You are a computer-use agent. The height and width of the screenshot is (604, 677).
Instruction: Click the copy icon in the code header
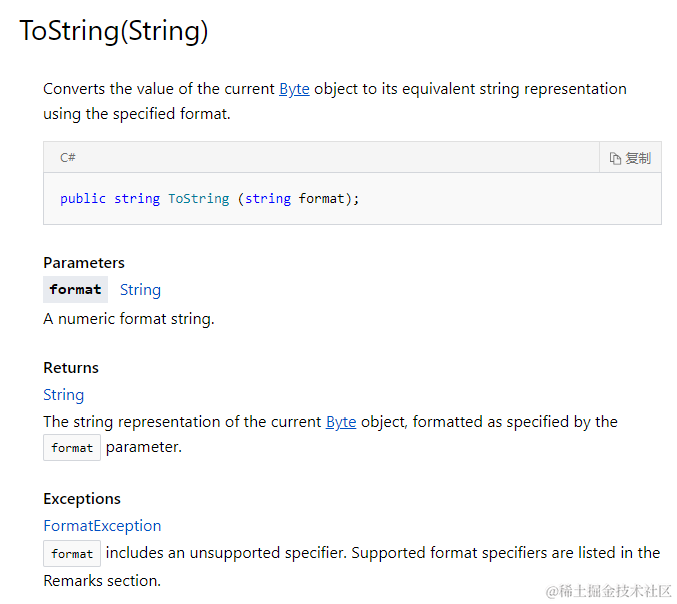pos(616,158)
